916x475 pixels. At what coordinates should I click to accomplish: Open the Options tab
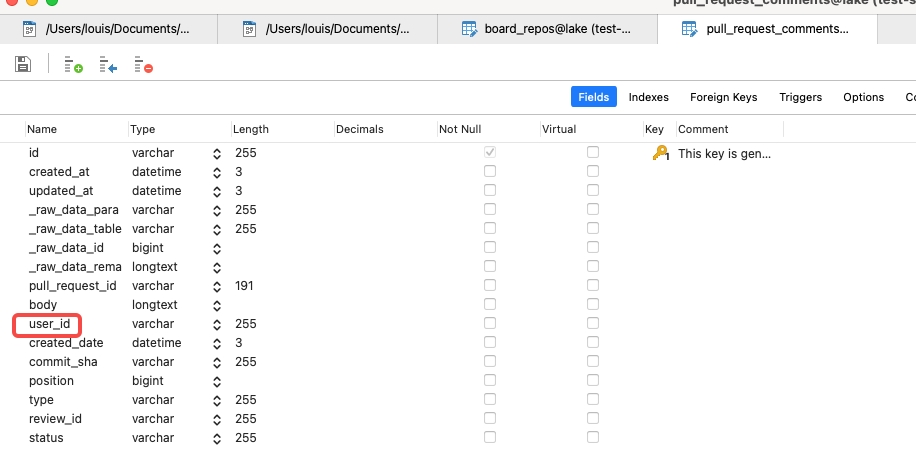tap(863, 97)
